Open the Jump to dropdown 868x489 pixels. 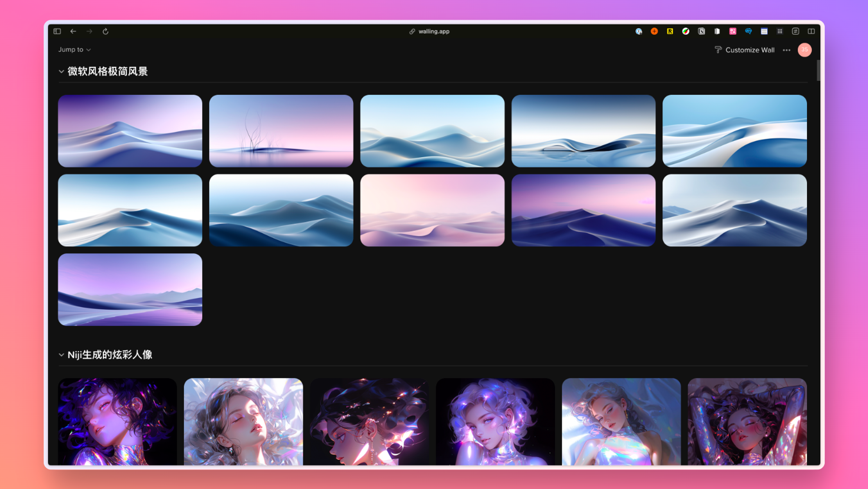75,50
